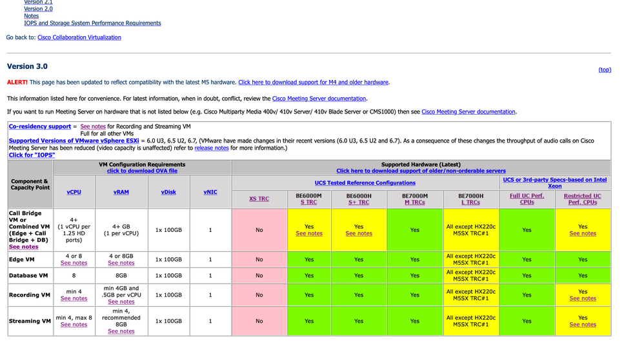Image resolution: width=644 pixels, height=357 pixels.
Task: Select the Database VM row label
Action: [29, 276]
